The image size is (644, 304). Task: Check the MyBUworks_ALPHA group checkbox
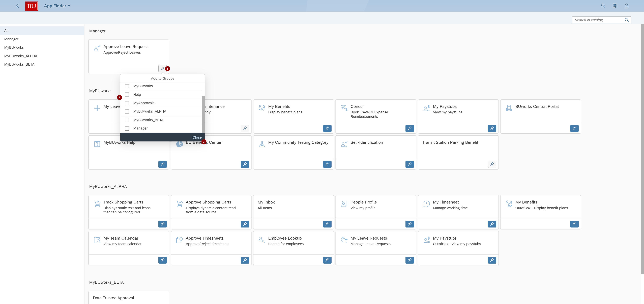[127, 111]
